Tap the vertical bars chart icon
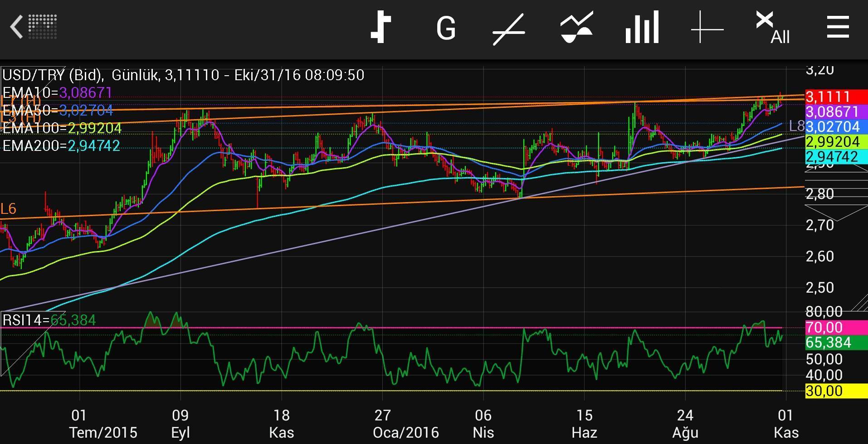The width and height of the screenshot is (868, 444). point(642,28)
